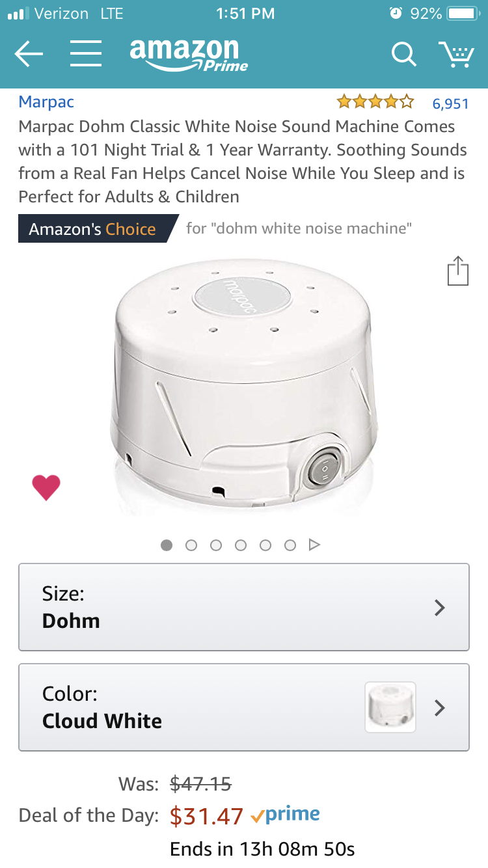Screen dimensions: 488x868
Task: Tap the share icon beside product image
Action: 458,271
